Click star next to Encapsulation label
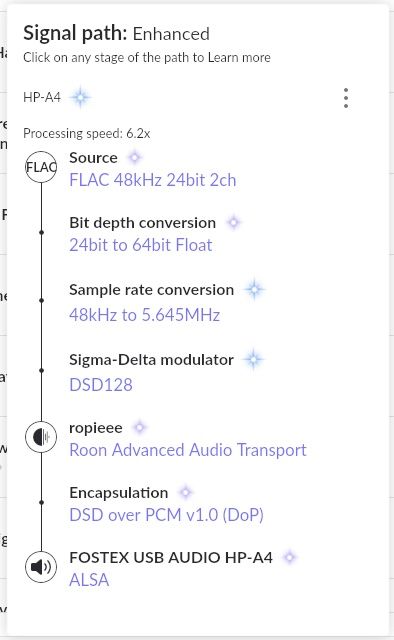Viewport: 394px width, 640px height. point(185,492)
